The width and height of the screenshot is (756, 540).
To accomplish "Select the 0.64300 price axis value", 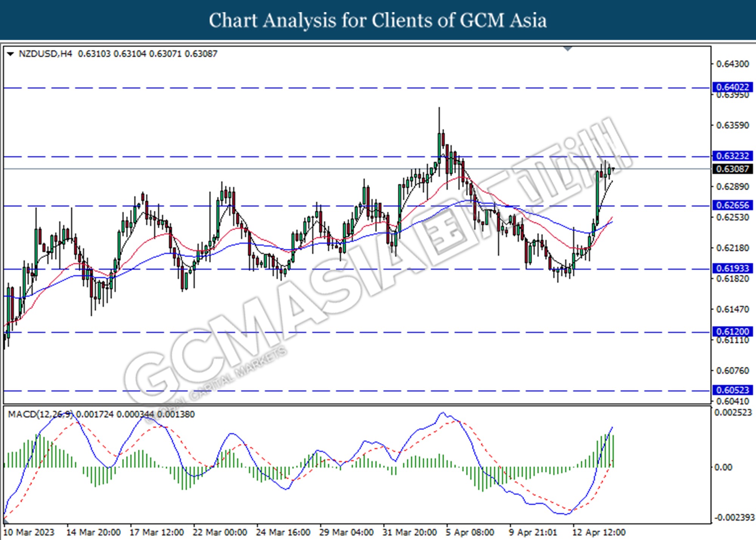I will point(733,64).
